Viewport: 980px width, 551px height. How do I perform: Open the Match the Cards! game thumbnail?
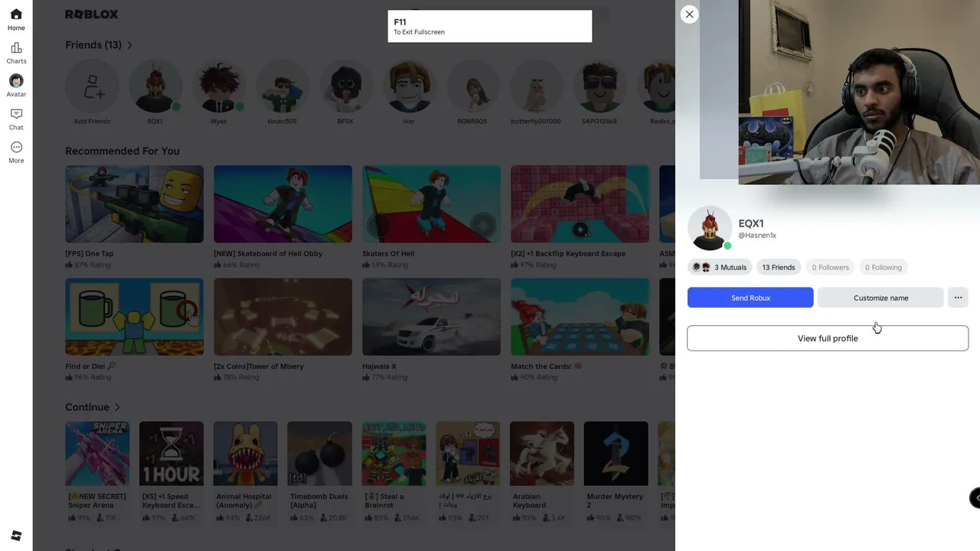pyautogui.click(x=580, y=317)
